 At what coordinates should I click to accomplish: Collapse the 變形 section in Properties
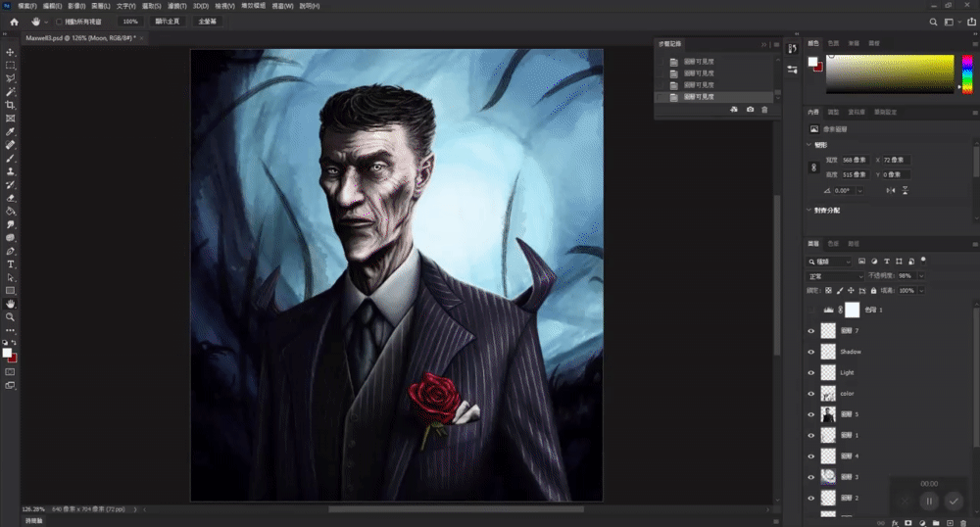tap(809, 144)
